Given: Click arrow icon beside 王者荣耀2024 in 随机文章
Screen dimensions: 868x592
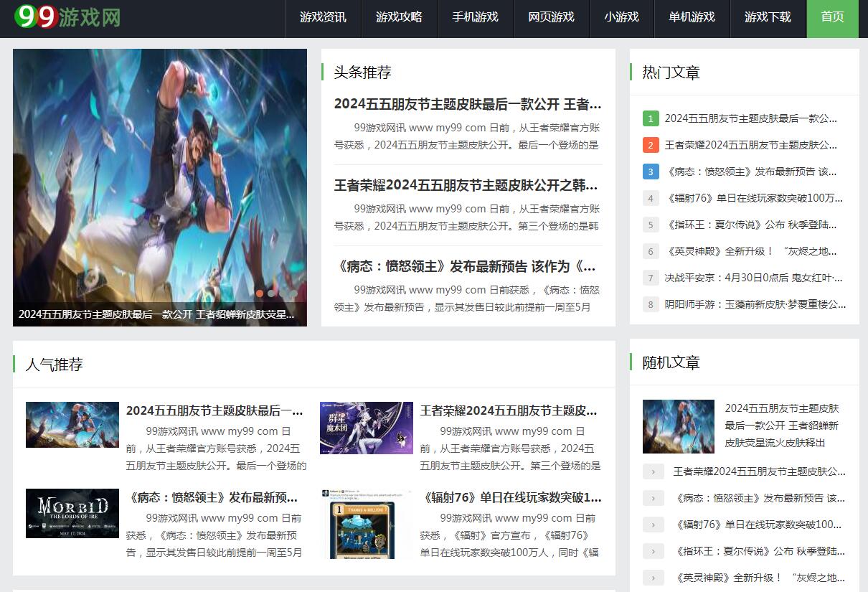Looking at the screenshot, I should click(x=654, y=471).
